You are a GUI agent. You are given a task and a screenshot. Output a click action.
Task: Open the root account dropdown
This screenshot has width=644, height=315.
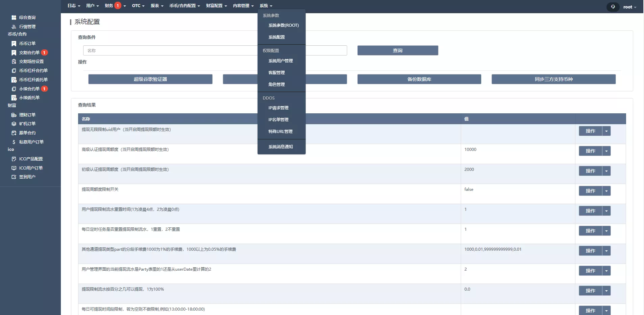click(628, 7)
